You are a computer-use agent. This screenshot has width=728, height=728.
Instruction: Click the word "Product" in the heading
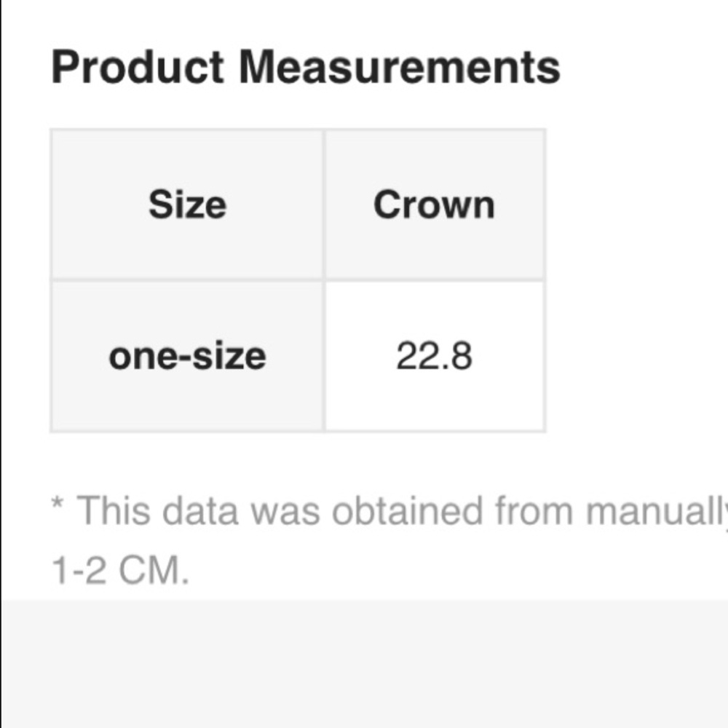(138, 68)
